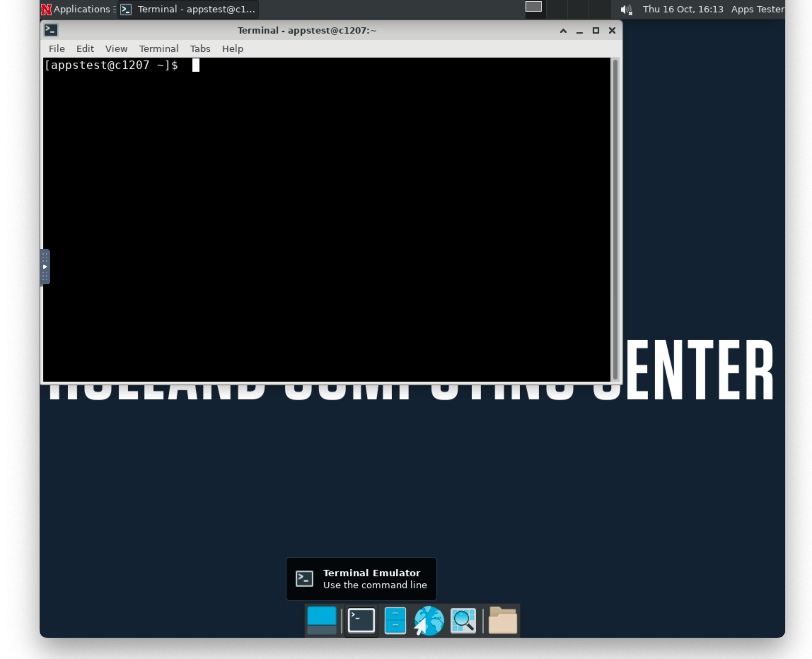
Task: Open the Terminal menu in menu bar
Action: (x=158, y=49)
